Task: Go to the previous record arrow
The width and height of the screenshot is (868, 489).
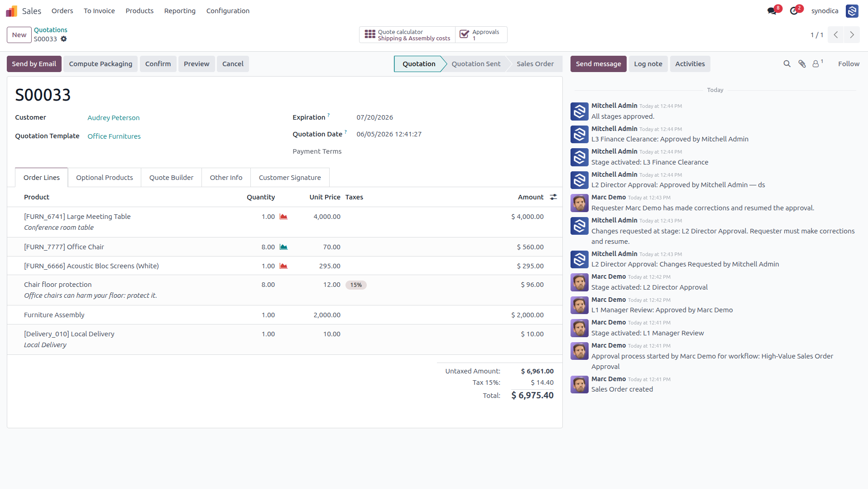Action: click(x=835, y=35)
